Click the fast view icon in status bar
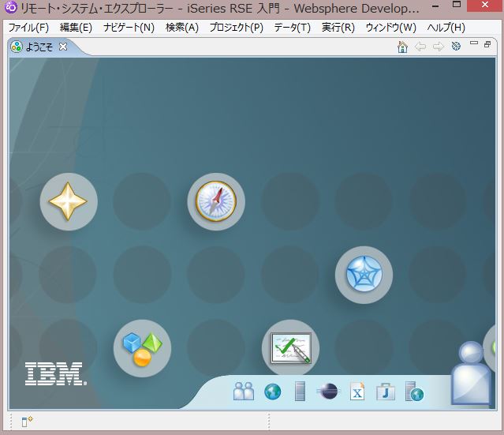This screenshot has width=504, height=435. coord(28,421)
